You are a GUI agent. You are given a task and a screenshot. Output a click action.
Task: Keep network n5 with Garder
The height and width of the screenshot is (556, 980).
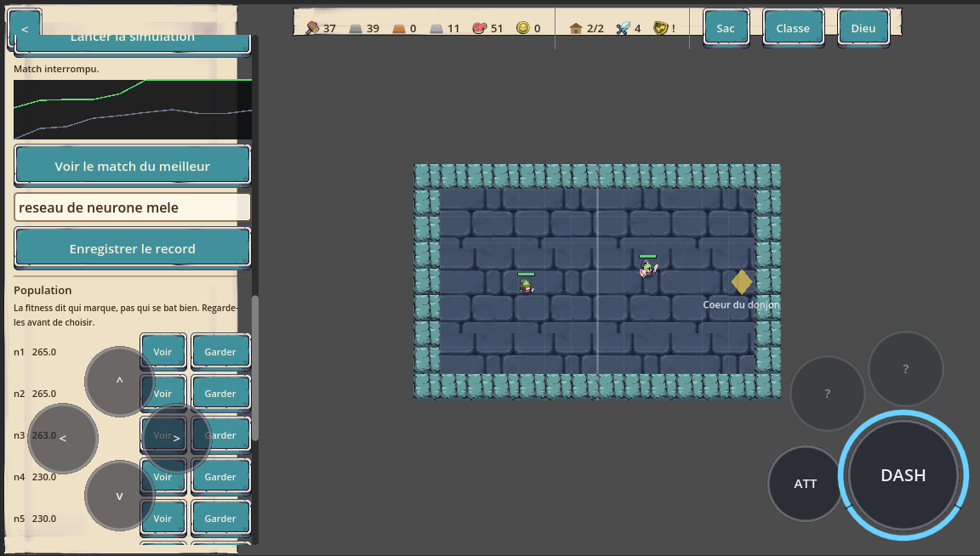pyautogui.click(x=220, y=519)
